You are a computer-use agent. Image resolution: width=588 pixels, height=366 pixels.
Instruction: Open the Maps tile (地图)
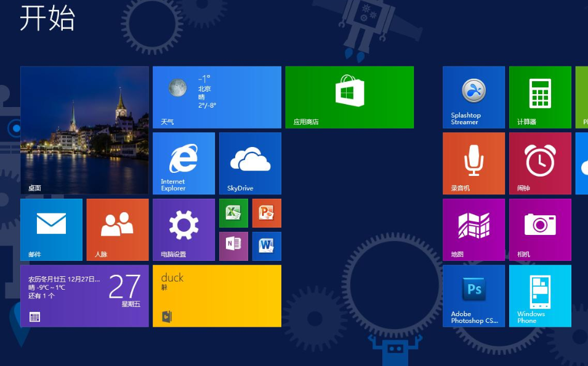(x=473, y=229)
